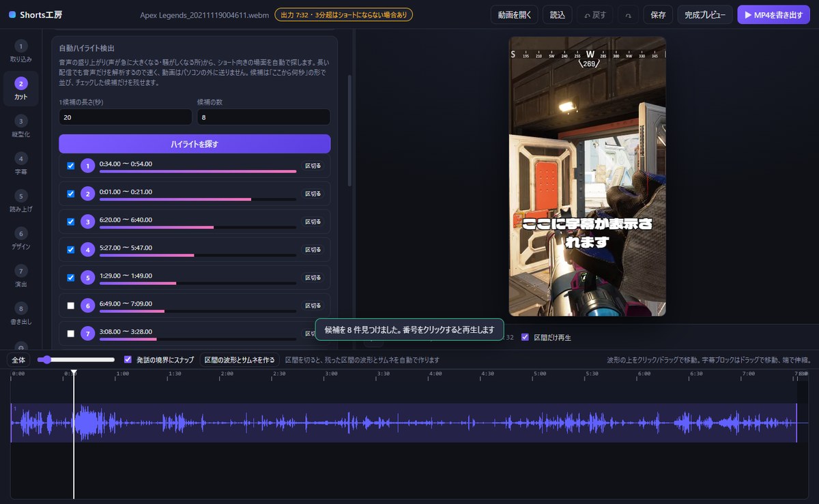Click 区切る for candidate 1:29.00

point(313,278)
